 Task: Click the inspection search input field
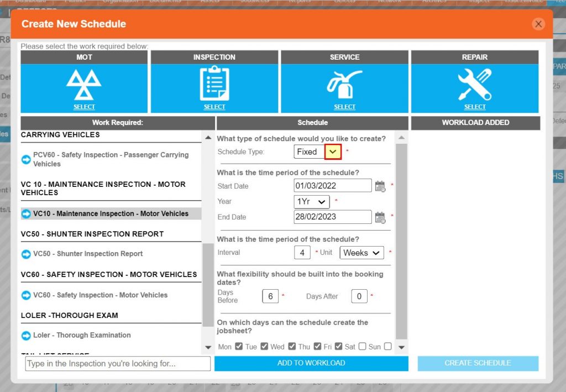coord(116,363)
